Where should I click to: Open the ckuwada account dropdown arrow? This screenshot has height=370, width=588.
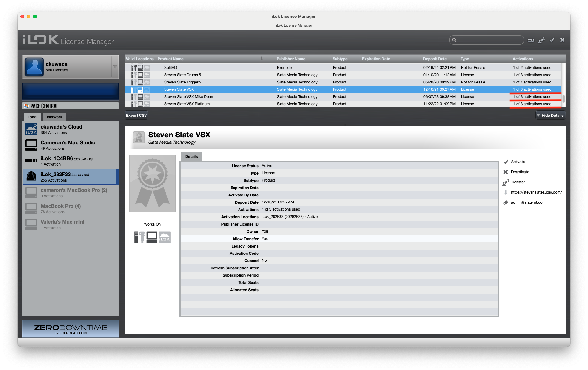click(115, 67)
